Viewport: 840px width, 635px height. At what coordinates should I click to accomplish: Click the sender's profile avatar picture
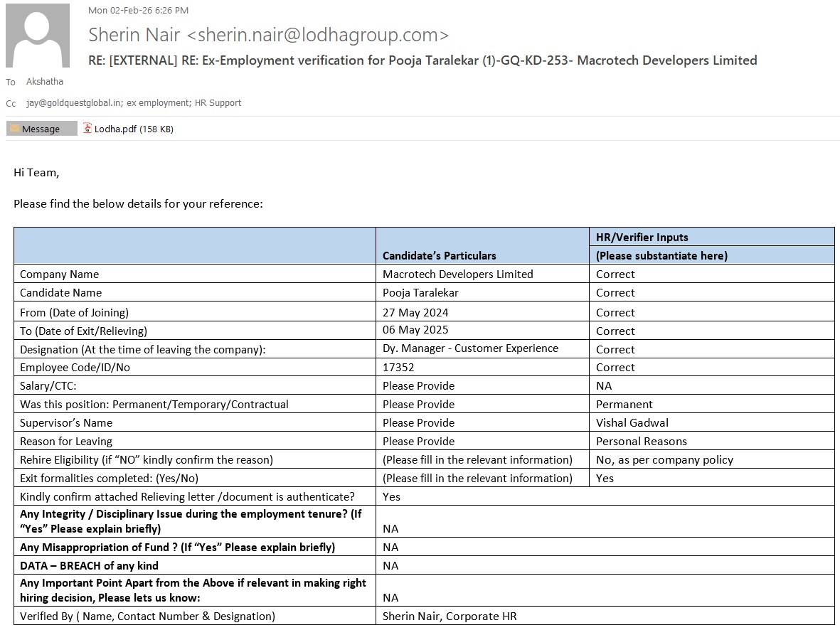coord(38,36)
